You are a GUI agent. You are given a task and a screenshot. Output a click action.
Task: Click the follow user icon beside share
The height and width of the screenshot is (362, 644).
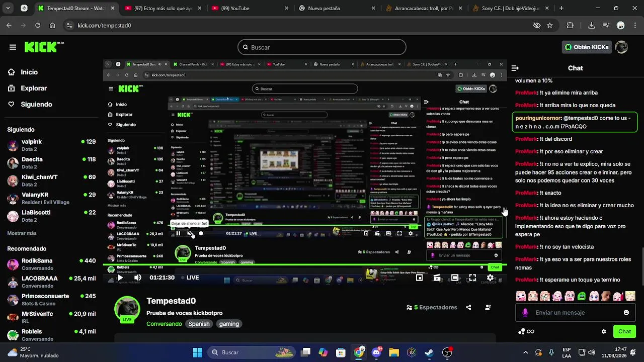tap(488, 307)
